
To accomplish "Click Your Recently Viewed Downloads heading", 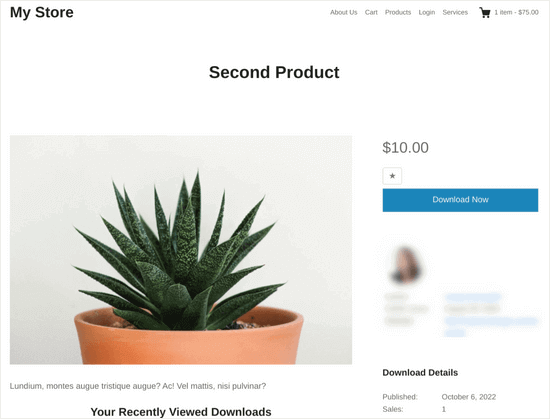I will click(181, 412).
